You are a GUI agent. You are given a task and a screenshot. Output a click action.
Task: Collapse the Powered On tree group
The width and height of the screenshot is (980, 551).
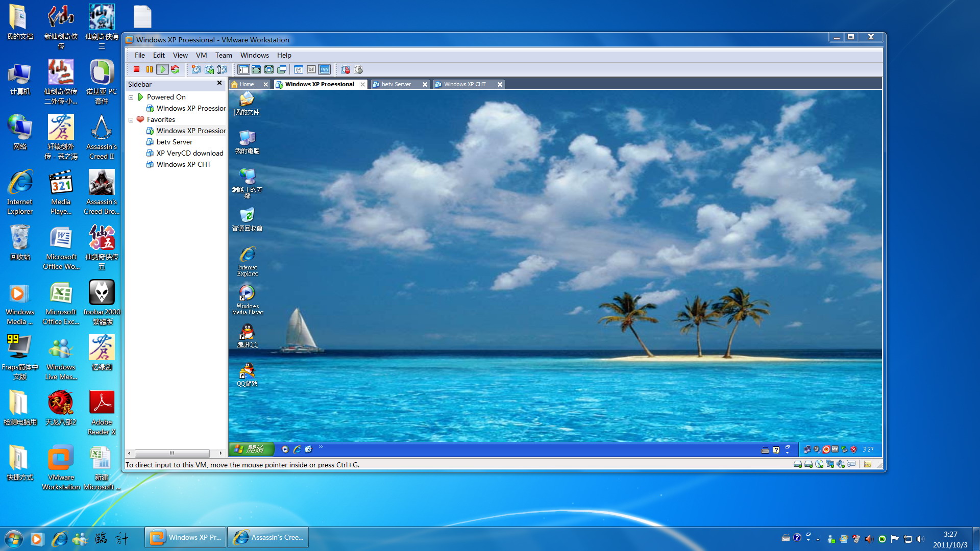pyautogui.click(x=131, y=97)
